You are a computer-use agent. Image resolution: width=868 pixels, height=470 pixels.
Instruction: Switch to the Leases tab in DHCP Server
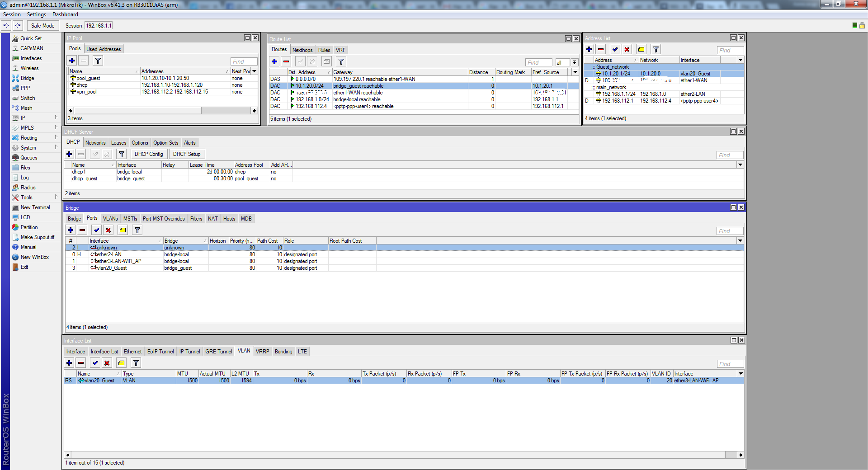[x=119, y=143]
